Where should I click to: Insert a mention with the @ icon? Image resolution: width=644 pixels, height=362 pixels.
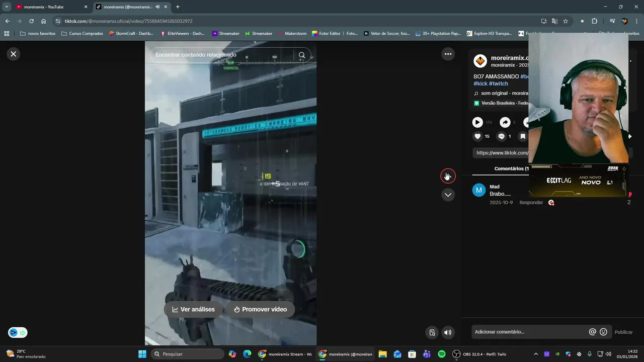[x=592, y=332]
